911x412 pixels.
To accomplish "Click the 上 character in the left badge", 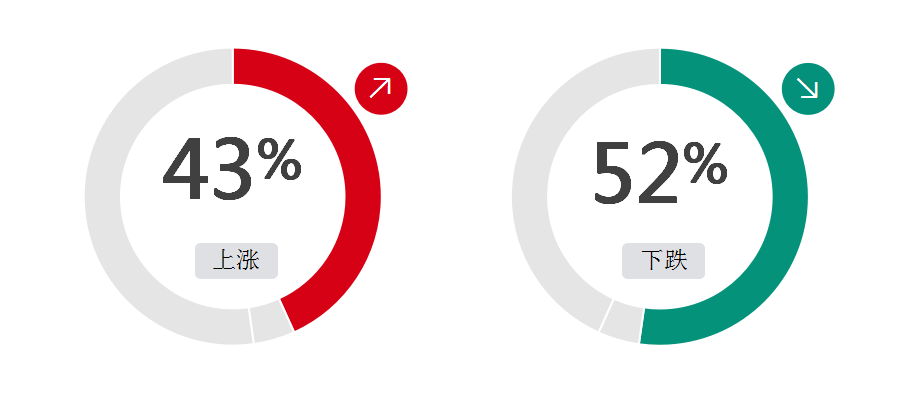I will (224, 260).
